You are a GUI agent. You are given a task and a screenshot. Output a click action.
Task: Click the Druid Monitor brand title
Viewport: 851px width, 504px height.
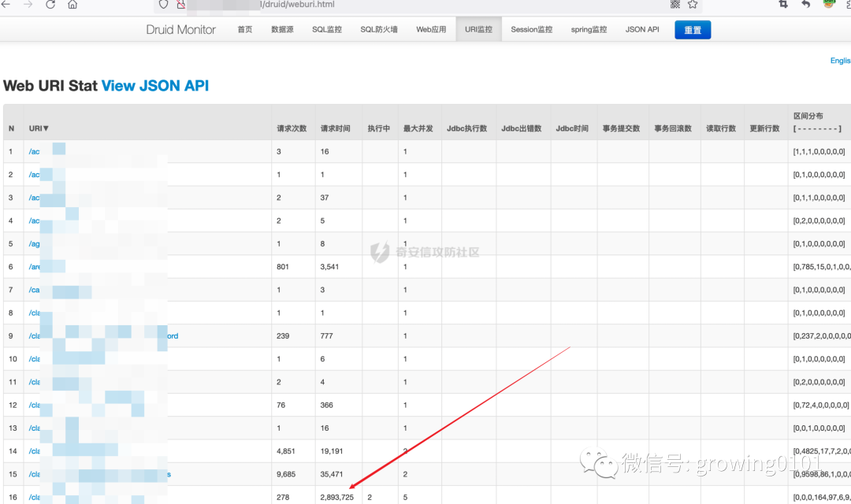[180, 30]
